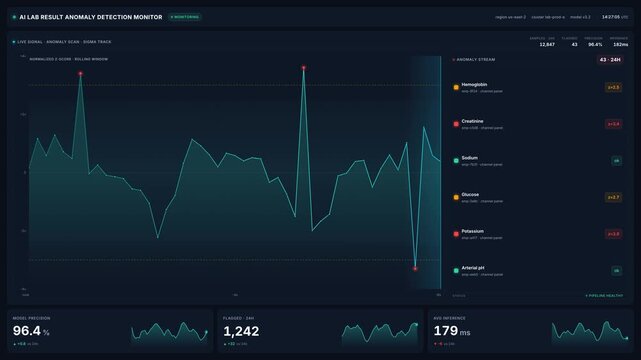Select the tallest red anomaly peak marker
Screen dimensions: 641x360
[303, 68]
